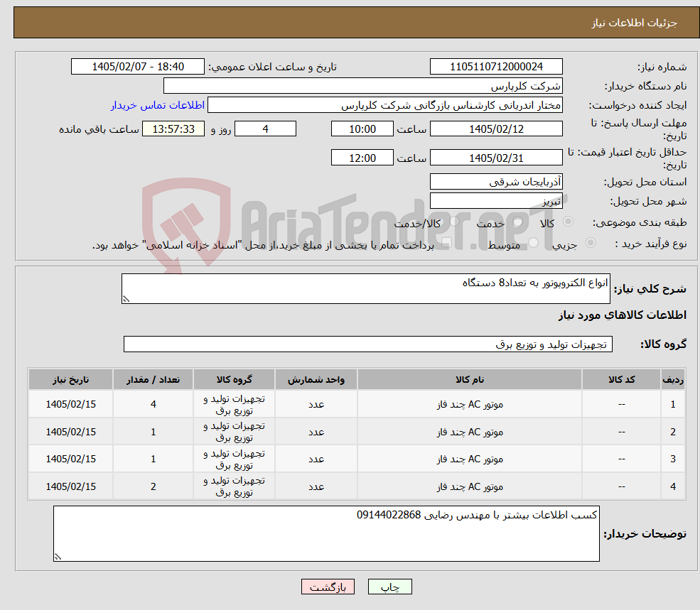Click need date in row 3
The image size is (700, 610).
click(70, 459)
